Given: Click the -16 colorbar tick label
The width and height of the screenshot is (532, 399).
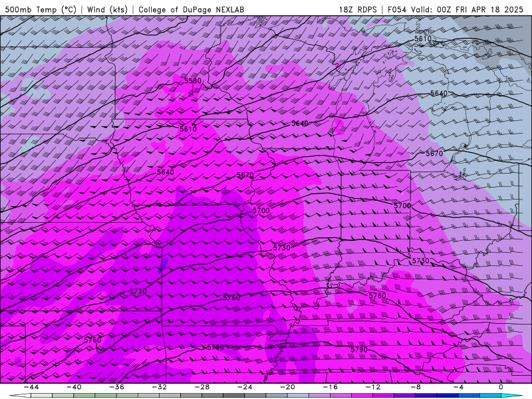Looking at the screenshot, I should (331, 387).
